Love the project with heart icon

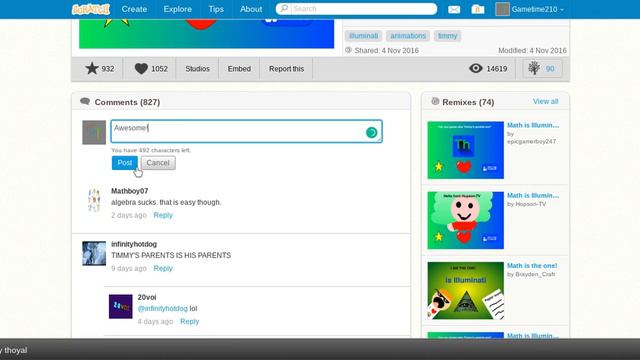click(141, 69)
